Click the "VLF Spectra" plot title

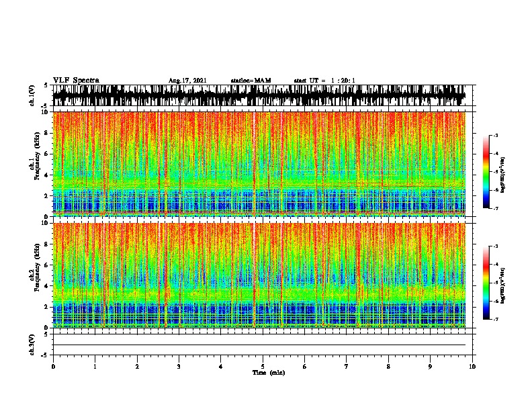tap(76, 80)
